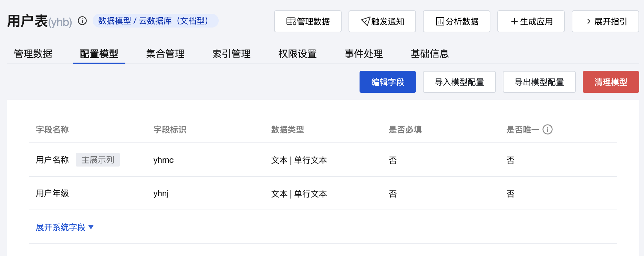The height and width of the screenshot is (256, 644).
Task: Expand guide via 展开指引 button
Action: click(x=605, y=21)
